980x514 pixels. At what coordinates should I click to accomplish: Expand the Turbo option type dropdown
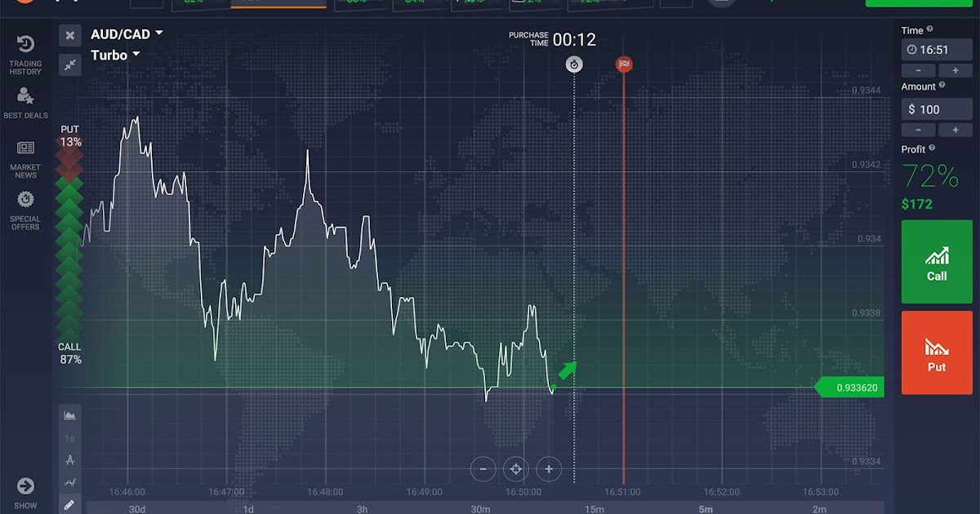point(115,55)
